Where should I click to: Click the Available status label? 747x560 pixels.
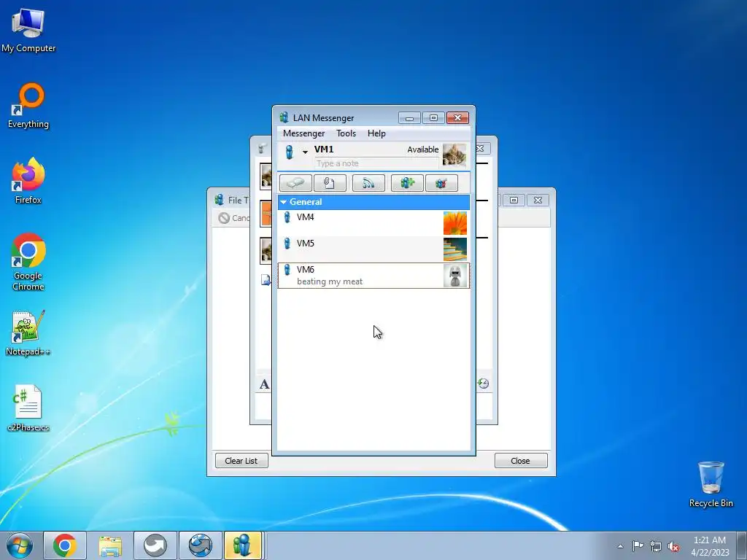422,149
